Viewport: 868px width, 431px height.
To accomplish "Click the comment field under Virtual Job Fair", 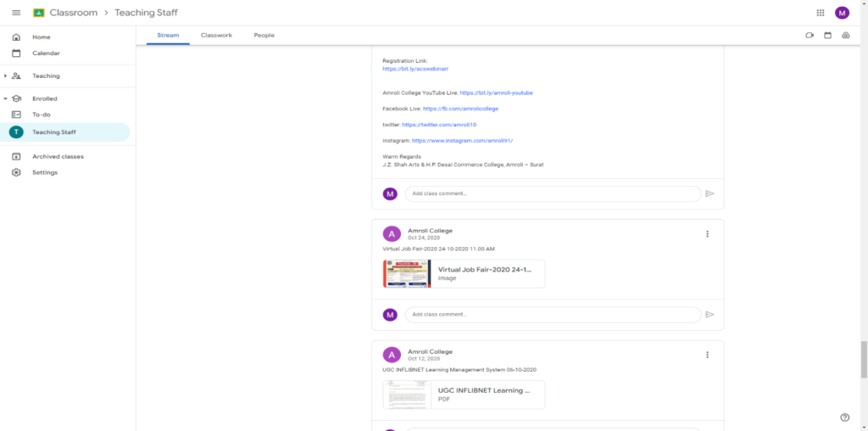I will (553, 314).
